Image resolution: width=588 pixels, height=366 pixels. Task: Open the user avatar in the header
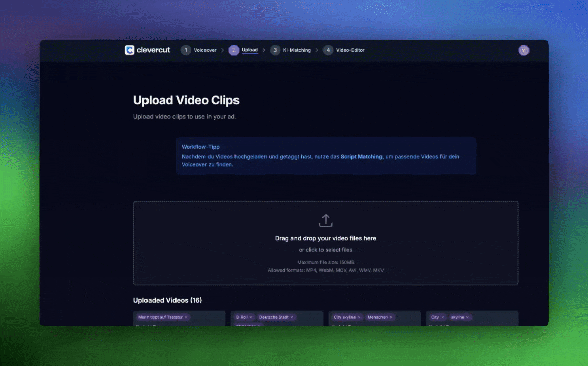pyautogui.click(x=523, y=50)
